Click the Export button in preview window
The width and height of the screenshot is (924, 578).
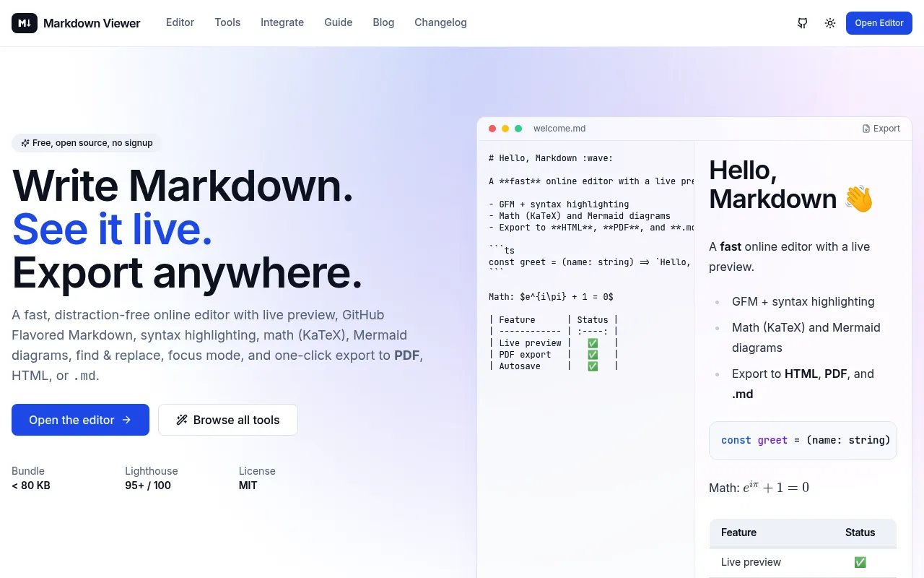pyautogui.click(x=881, y=129)
